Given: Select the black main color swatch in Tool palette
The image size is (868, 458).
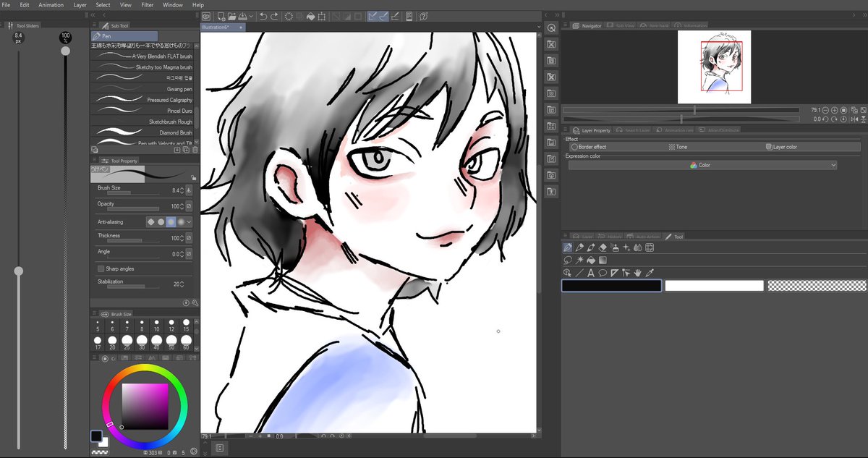Looking at the screenshot, I should click(611, 286).
